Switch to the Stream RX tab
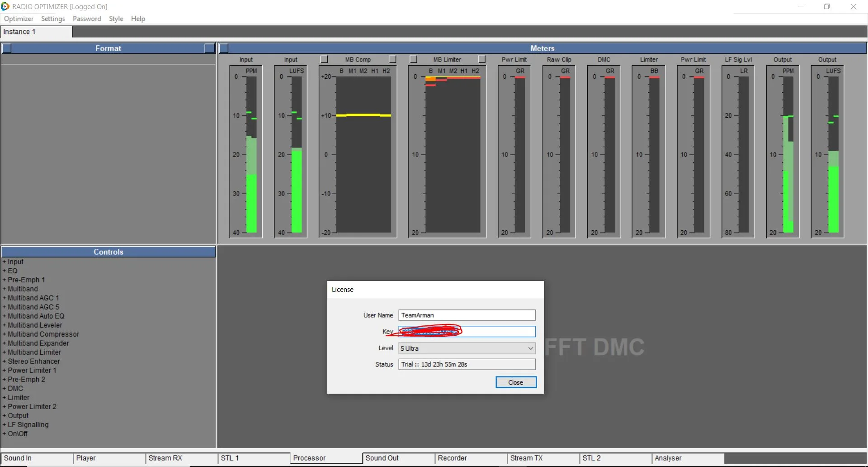The image size is (868, 467). [x=181, y=458]
